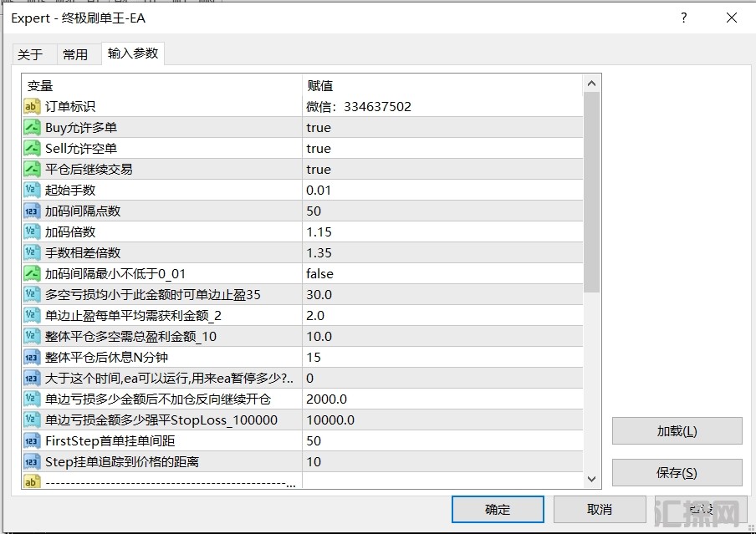Click the integer icon beside FirstStep首单挂单间距
This screenshot has height=534, width=756.
[31, 440]
